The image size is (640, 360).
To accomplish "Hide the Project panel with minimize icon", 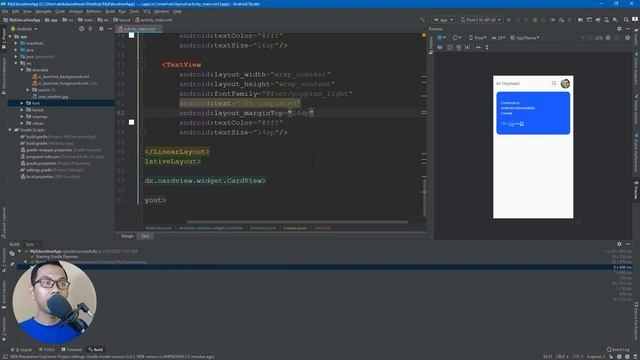I will (x=110, y=29).
